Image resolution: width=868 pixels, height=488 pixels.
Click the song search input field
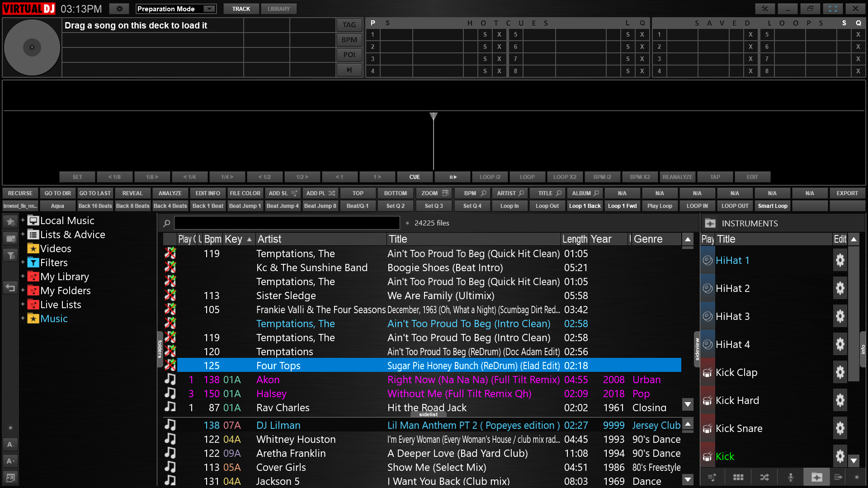(287, 223)
